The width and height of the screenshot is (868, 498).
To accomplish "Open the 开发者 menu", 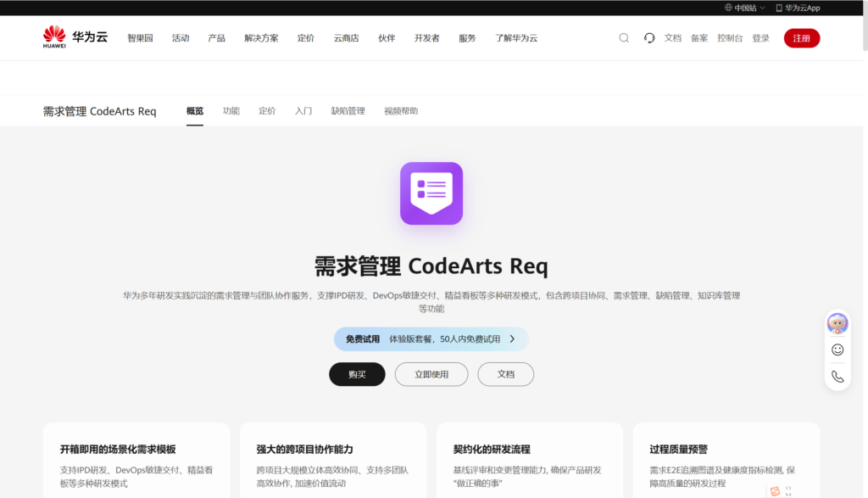I will (x=427, y=38).
